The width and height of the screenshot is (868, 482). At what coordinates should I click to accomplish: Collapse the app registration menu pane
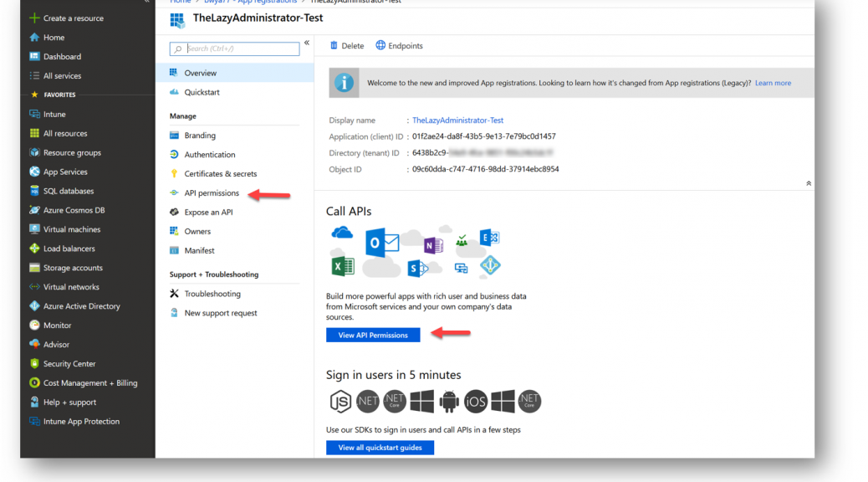(307, 43)
